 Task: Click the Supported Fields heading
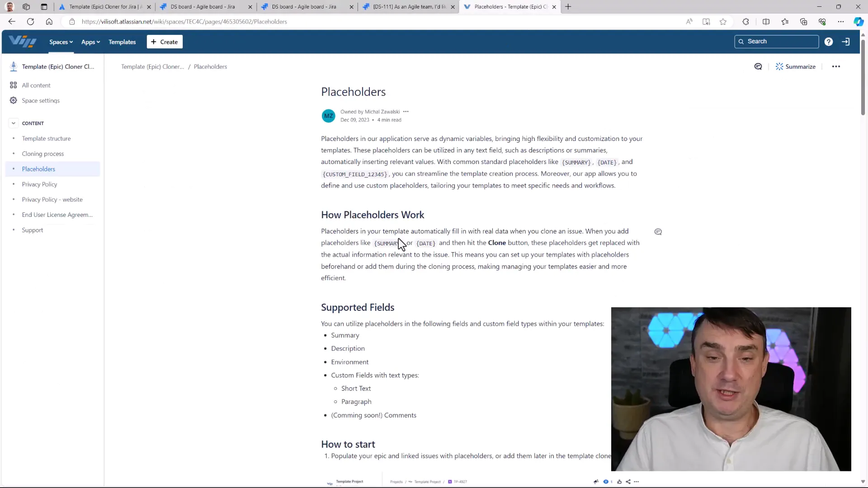click(x=358, y=307)
